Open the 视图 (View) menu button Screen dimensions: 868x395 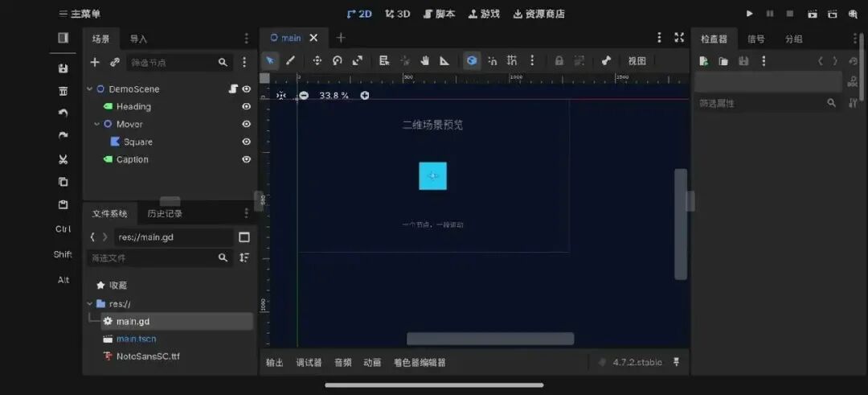pos(637,61)
